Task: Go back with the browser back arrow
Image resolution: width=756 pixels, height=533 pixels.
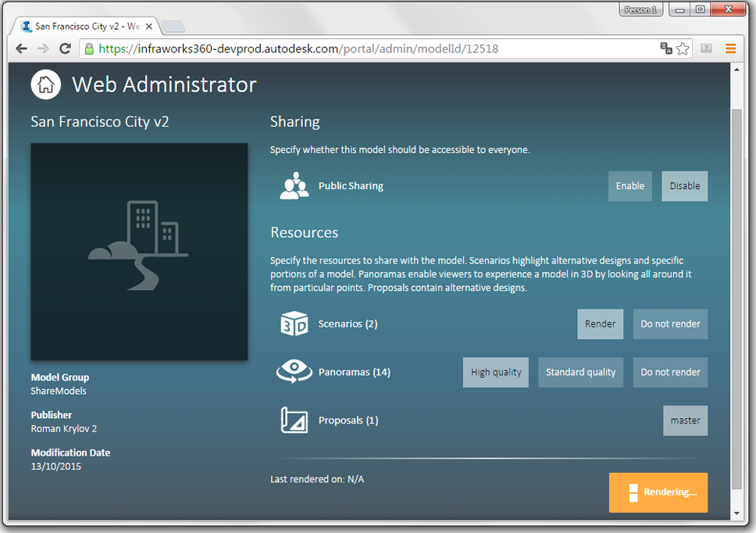Action: click(21, 48)
